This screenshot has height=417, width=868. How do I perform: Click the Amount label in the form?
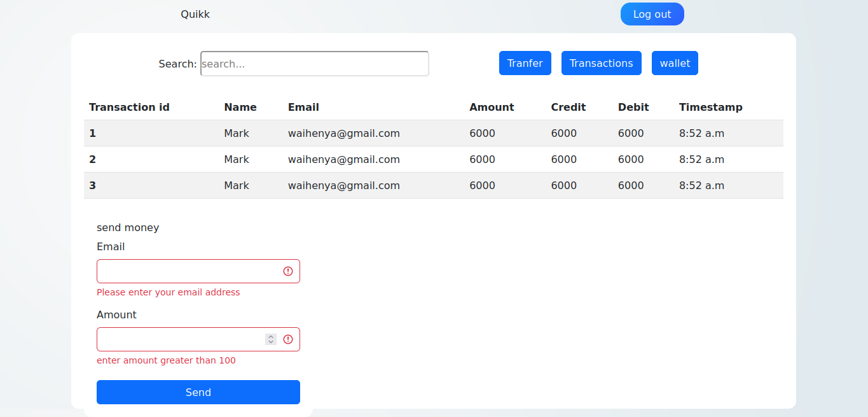tap(116, 315)
